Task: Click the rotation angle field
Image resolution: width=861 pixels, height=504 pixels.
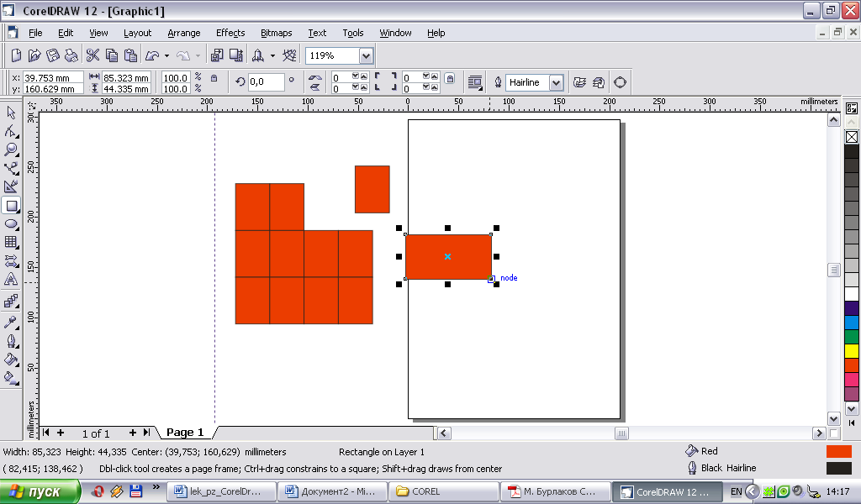Action: [266, 82]
